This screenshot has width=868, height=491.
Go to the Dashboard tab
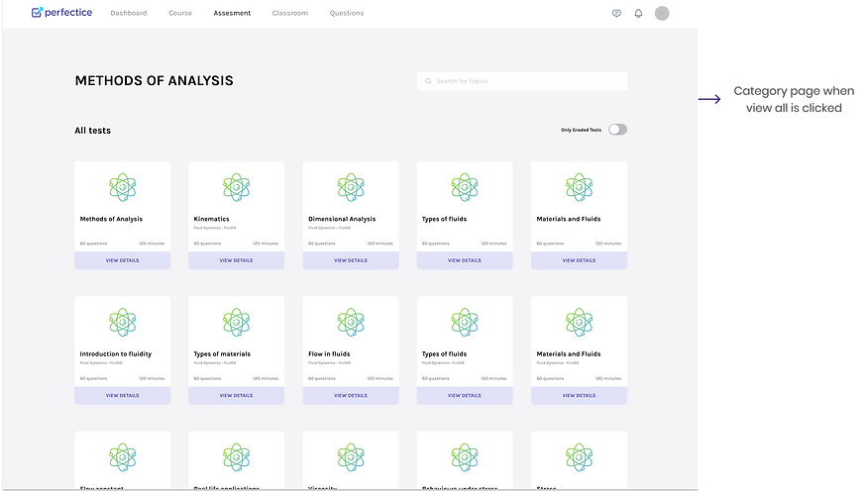click(x=129, y=13)
